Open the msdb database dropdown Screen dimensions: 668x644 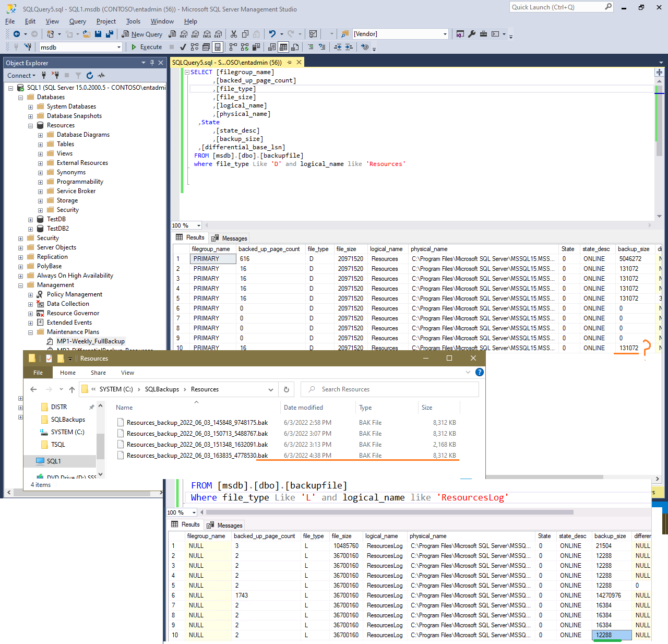click(x=119, y=47)
